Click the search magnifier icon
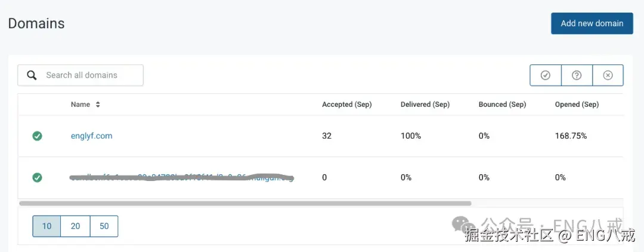Screen dimensions: 644x252 point(32,75)
